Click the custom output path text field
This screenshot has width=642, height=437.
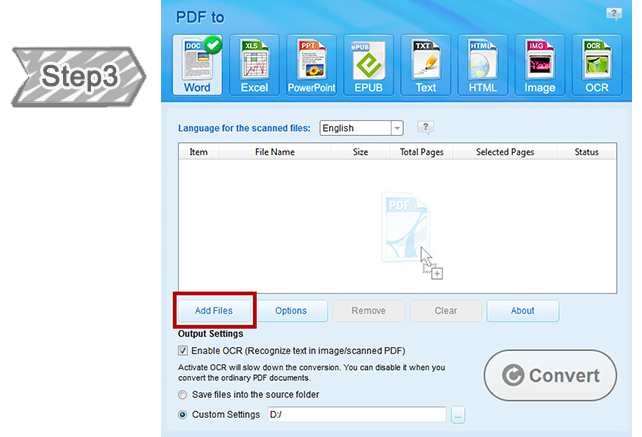(355, 414)
